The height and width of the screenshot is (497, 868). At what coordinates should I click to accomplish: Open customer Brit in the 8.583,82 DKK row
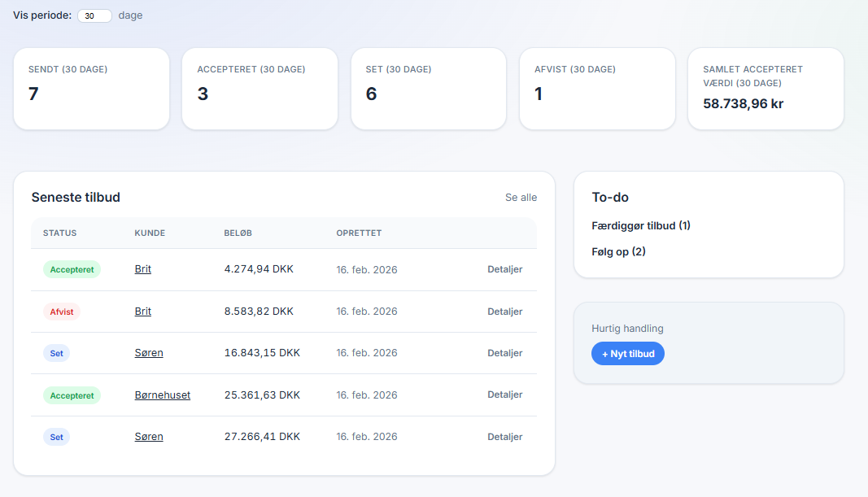143,312
